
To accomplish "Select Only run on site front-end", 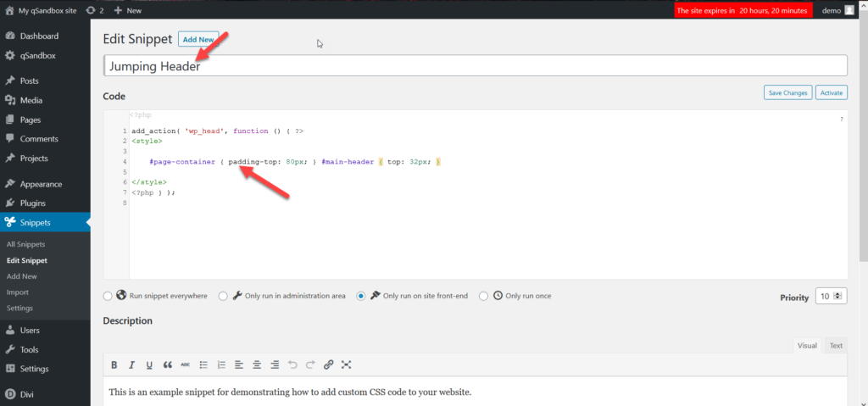I will (361, 297).
